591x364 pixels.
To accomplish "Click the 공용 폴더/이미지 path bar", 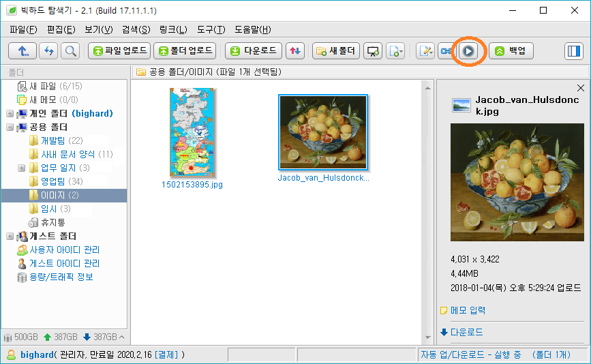I will pyautogui.click(x=360, y=72).
